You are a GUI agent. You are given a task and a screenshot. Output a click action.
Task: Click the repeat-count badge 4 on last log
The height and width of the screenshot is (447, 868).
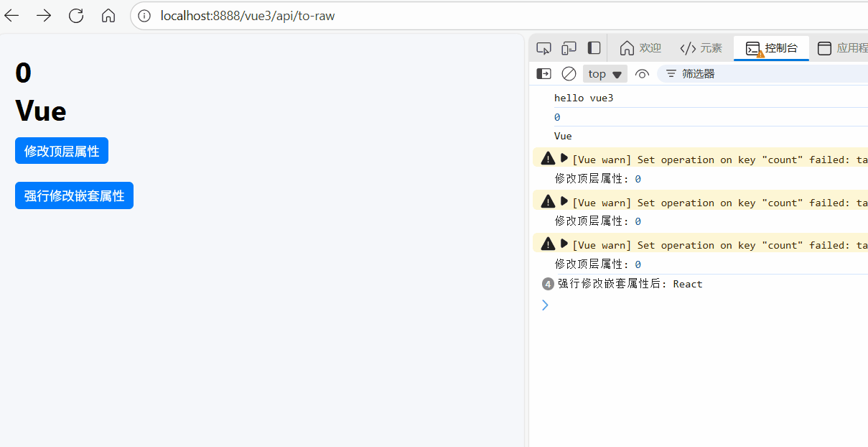pyautogui.click(x=548, y=284)
